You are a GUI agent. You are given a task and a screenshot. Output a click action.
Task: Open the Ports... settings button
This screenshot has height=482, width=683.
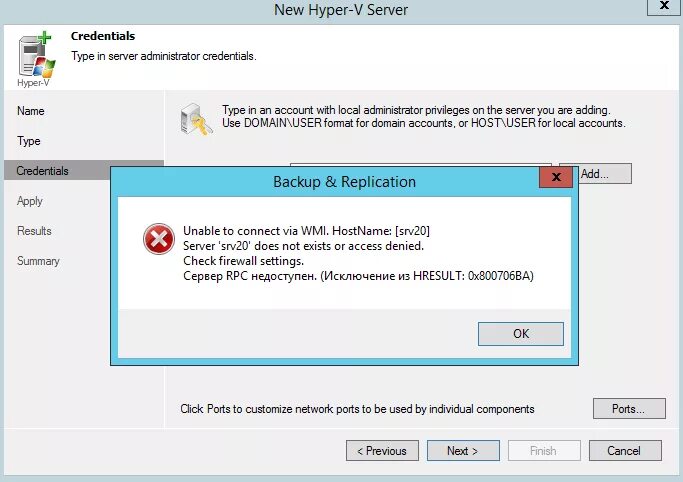coord(630,409)
